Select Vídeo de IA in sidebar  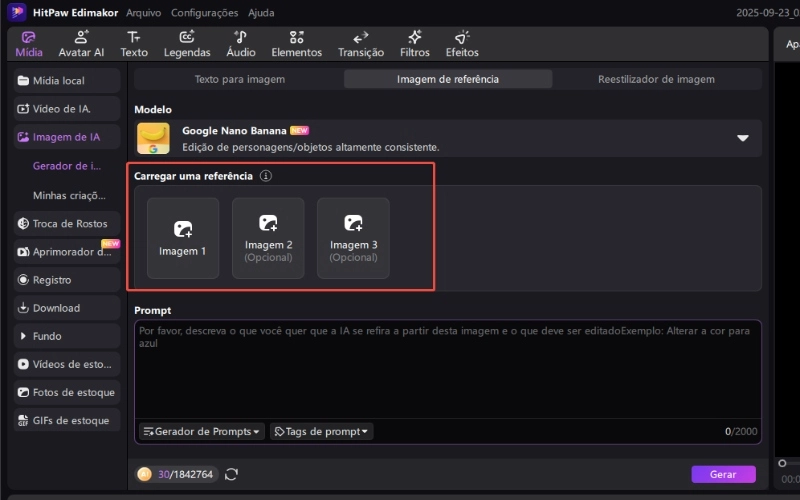[x=67, y=109]
